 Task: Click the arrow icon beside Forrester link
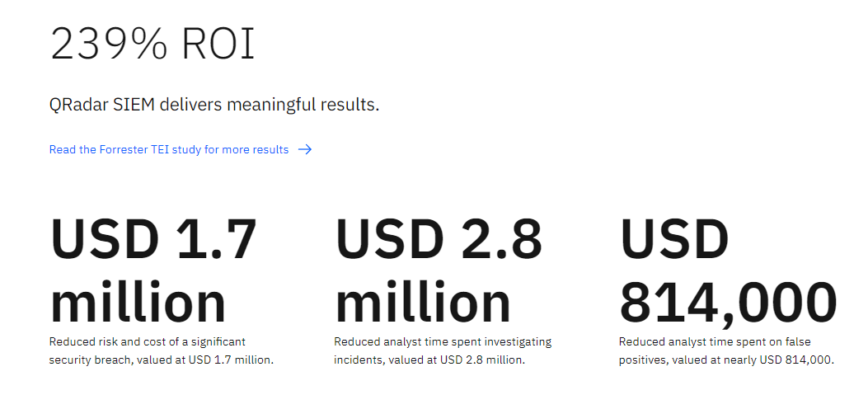(305, 149)
